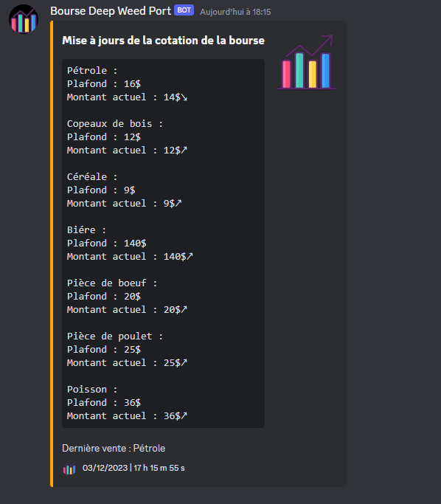Click the message timestamp Aujourd'hui à 18:15
The width and height of the screenshot is (441, 504).
[235, 12]
